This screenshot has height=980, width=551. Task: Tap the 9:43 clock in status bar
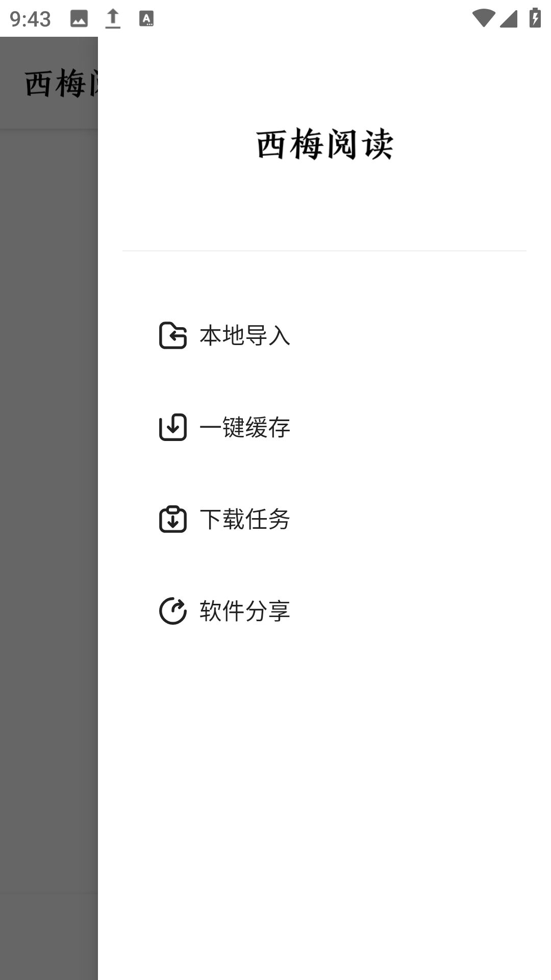[x=30, y=19]
